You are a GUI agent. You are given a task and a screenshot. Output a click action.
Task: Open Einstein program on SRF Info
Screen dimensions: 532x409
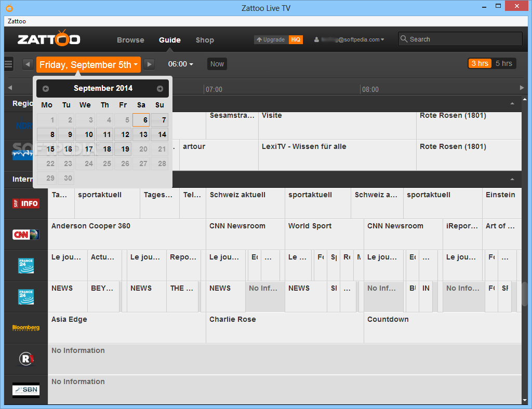502,203
